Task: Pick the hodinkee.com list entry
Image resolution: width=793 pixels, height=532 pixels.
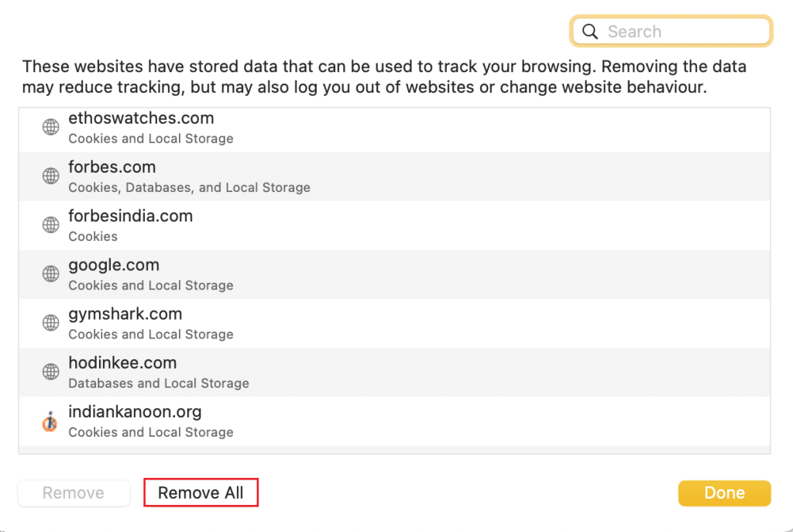Action: tap(387, 372)
